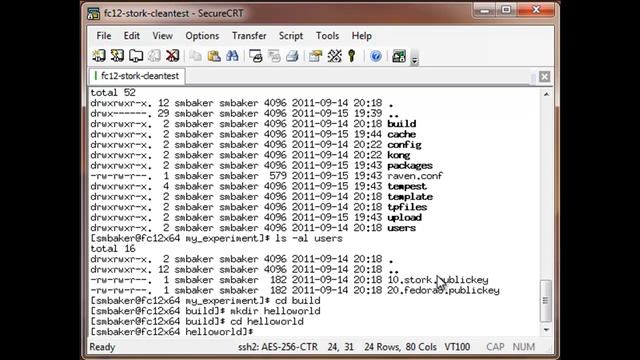Open the Options menu
The height and width of the screenshot is (360, 640).
click(202, 36)
